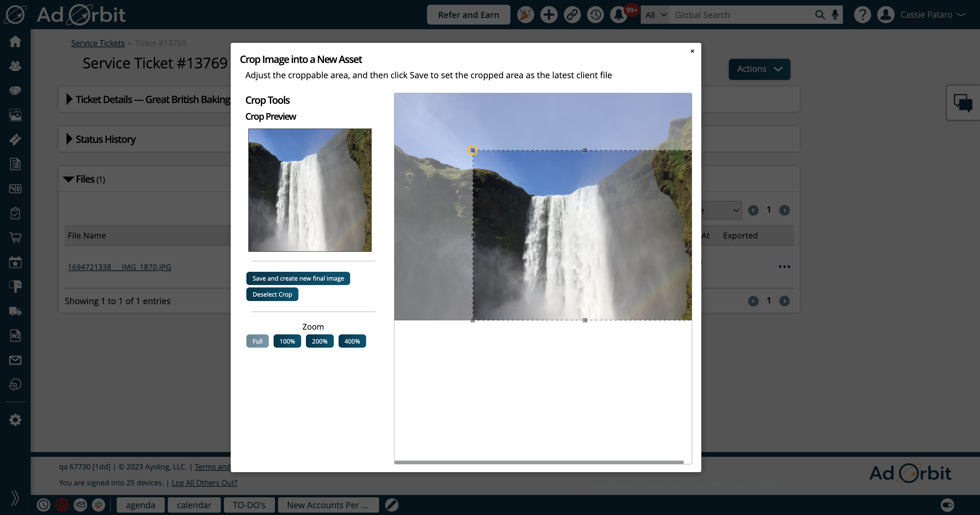Click the Log All Others Out? link
The width and height of the screenshot is (980, 515).
[x=204, y=482]
